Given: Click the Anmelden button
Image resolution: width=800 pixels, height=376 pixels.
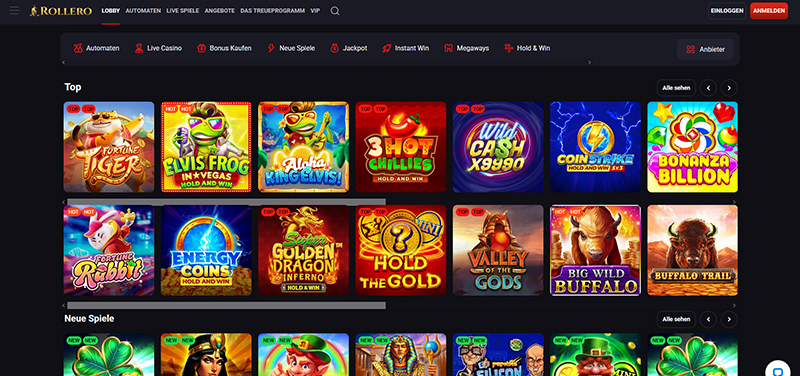Looking at the screenshot, I should (x=769, y=11).
